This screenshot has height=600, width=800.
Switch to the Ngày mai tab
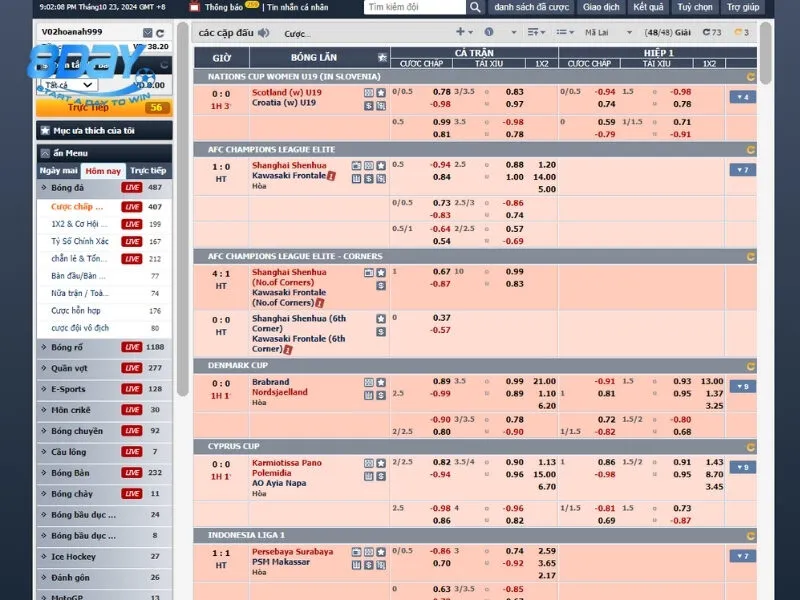[x=59, y=170]
